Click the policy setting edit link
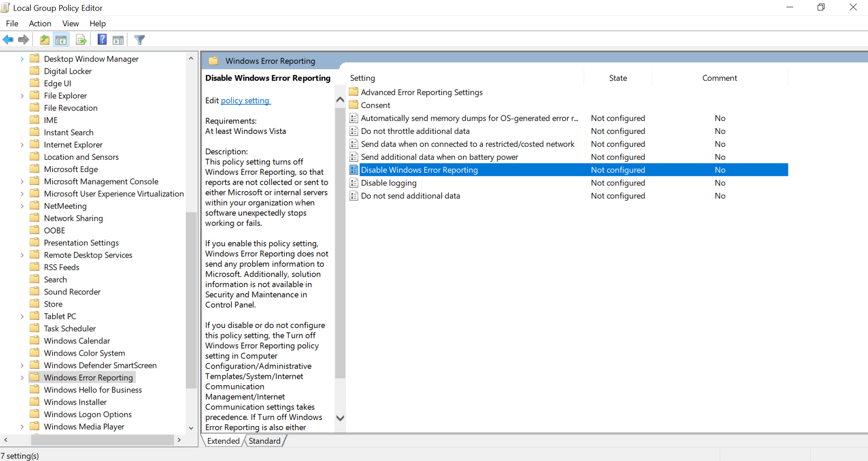 click(245, 101)
